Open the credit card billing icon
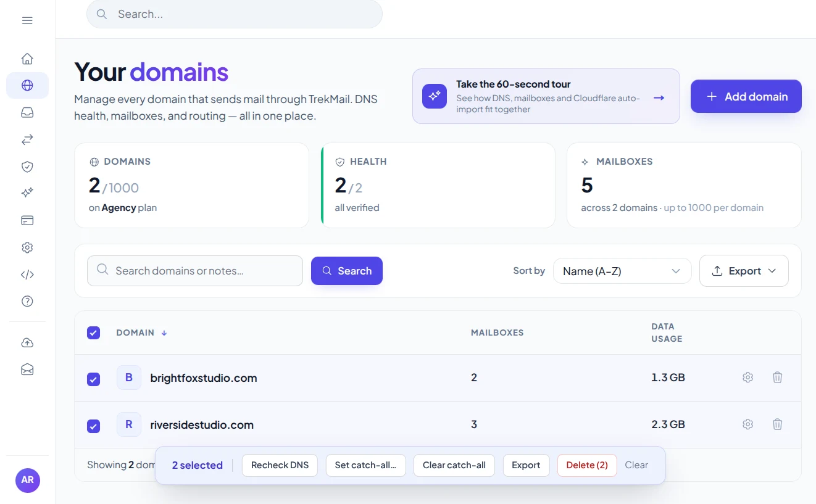 pyautogui.click(x=27, y=220)
